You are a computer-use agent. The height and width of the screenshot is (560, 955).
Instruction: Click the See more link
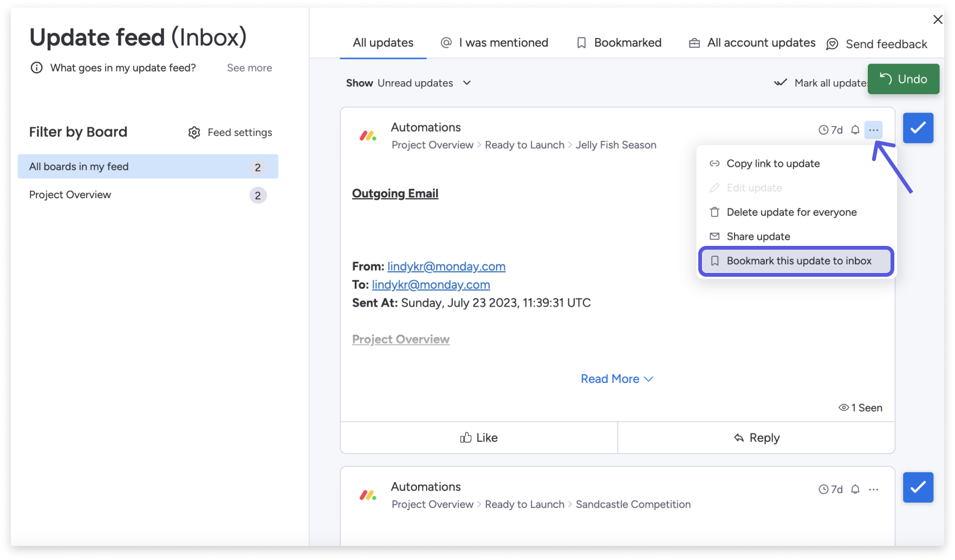(x=249, y=68)
